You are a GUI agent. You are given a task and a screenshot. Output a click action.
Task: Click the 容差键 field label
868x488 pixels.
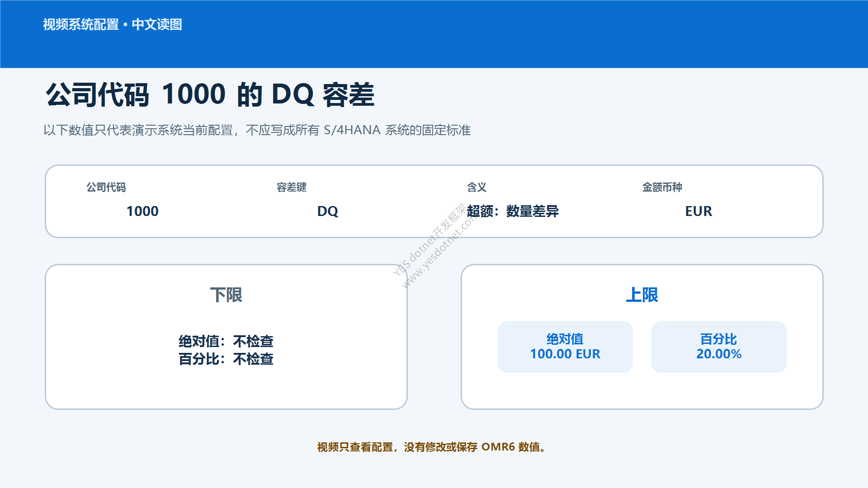coord(292,187)
